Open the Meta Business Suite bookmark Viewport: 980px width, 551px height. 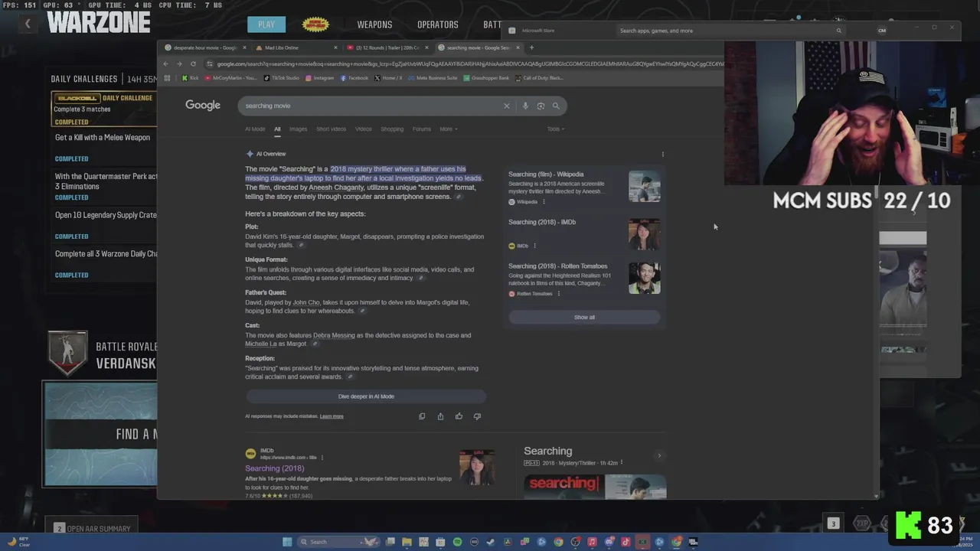click(x=433, y=78)
